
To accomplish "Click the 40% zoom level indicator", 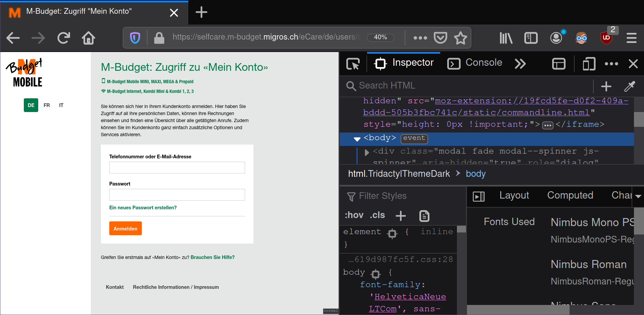I will pos(380,37).
